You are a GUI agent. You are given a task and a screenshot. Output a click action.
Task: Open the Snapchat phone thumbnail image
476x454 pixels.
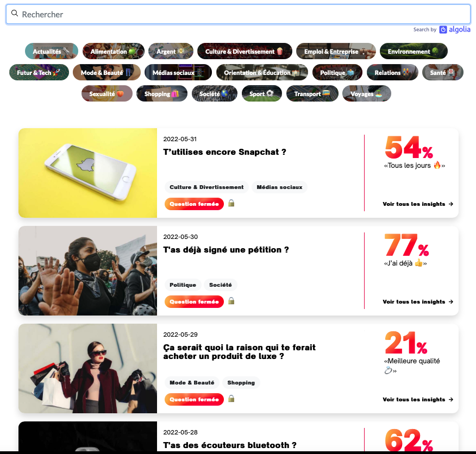pyautogui.click(x=87, y=173)
